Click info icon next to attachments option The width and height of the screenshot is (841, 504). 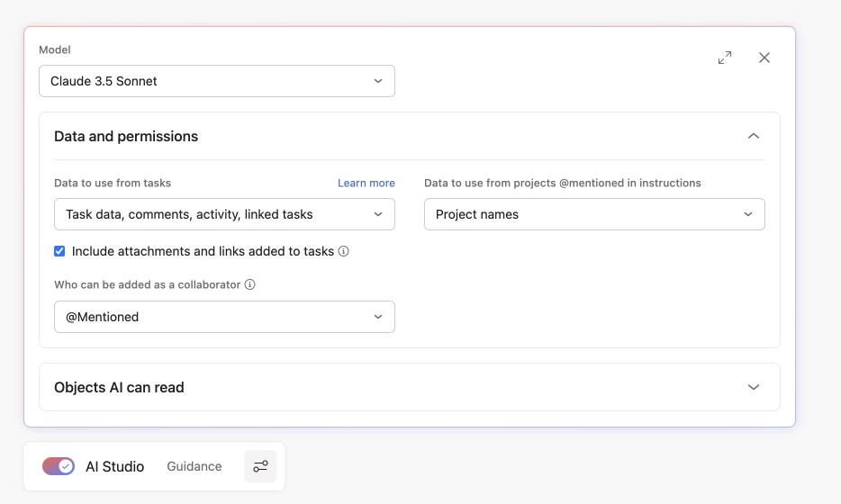(344, 252)
